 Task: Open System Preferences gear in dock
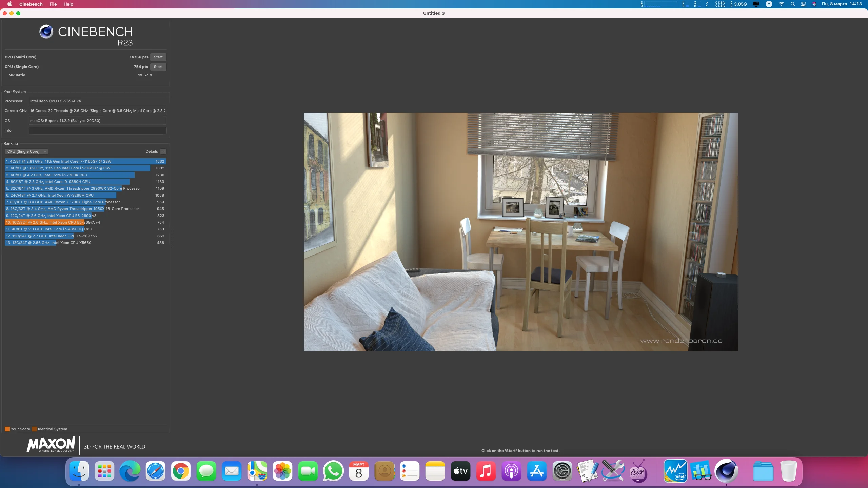pos(562,471)
